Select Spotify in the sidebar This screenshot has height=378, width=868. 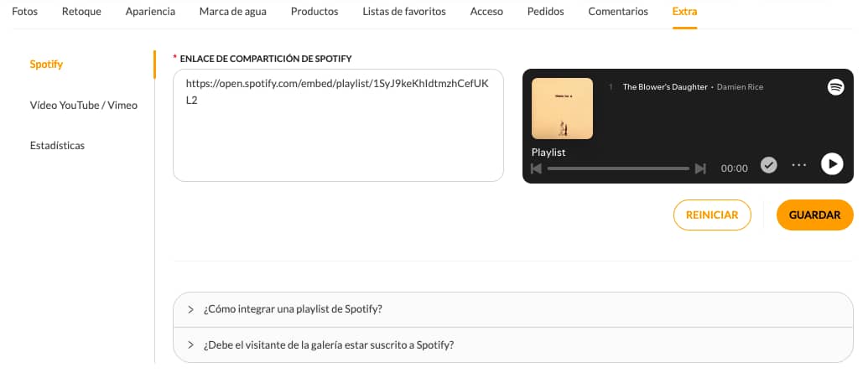pos(46,65)
